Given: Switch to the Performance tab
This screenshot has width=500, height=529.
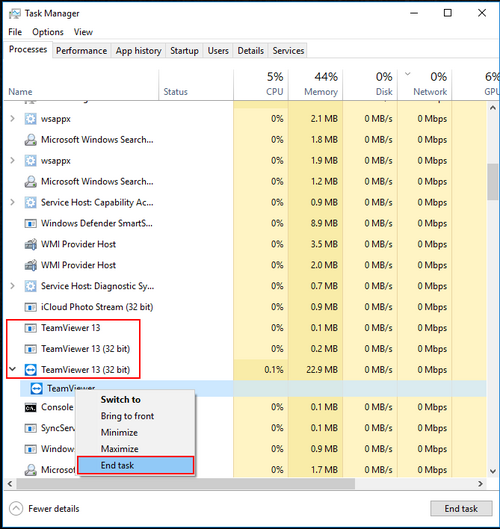Looking at the screenshot, I should coord(81,51).
